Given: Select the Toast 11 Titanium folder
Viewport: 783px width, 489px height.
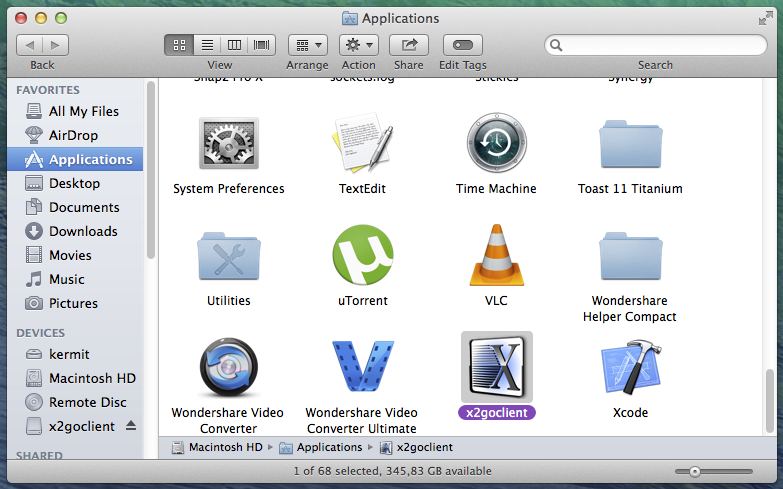Looking at the screenshot, I should (x=630, y=144).
